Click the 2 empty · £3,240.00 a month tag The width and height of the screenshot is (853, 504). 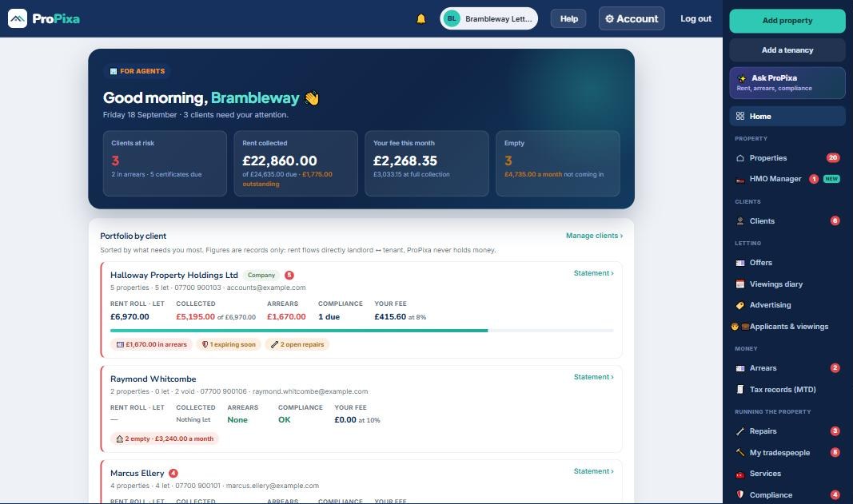click(x=165, y=439)
